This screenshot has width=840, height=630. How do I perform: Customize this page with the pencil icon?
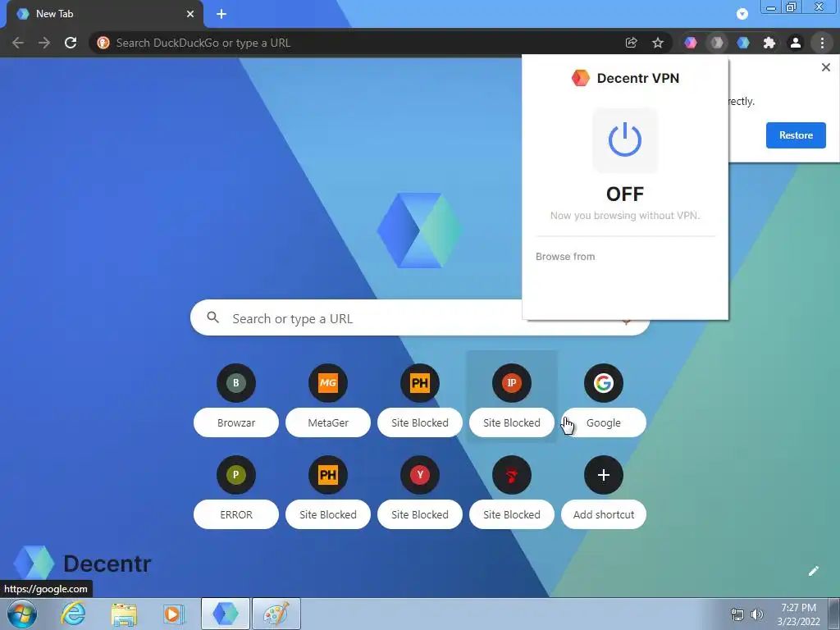(813, 571)
